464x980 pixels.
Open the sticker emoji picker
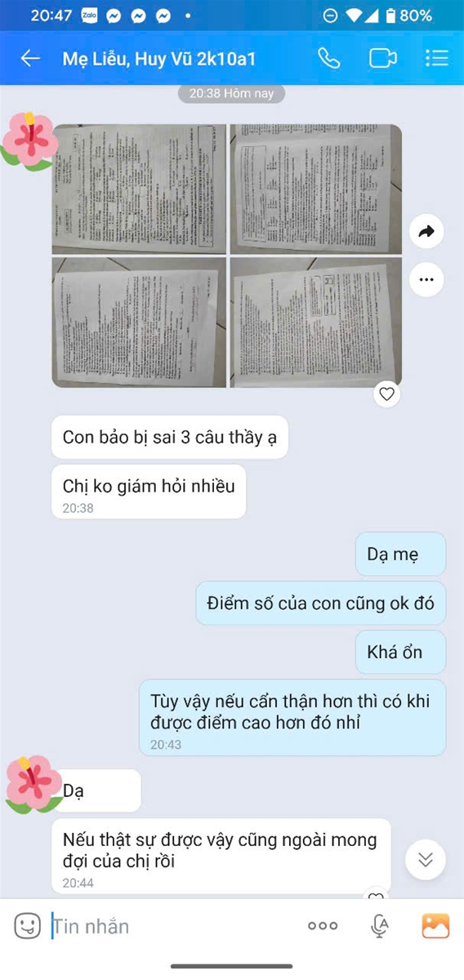point(27,925)
